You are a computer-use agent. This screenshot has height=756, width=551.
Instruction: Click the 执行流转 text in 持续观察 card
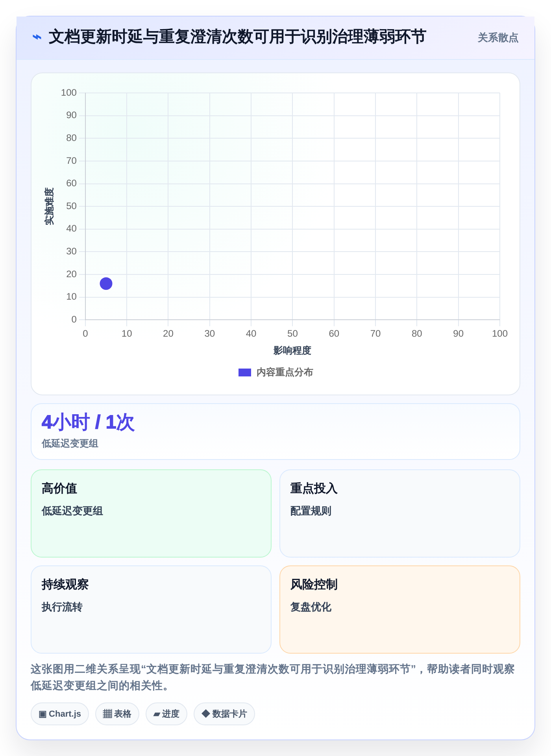(62, 607)
